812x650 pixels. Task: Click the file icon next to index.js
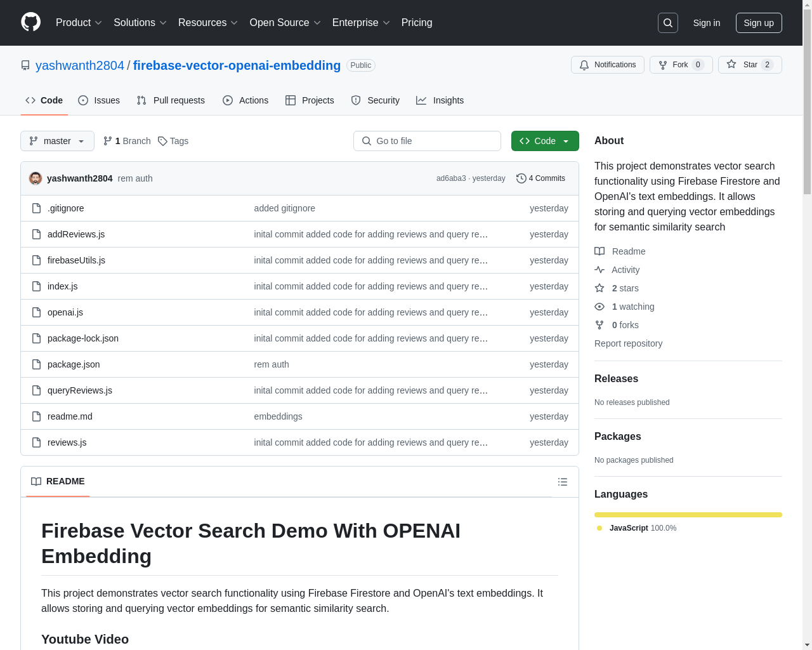[37, 286]
